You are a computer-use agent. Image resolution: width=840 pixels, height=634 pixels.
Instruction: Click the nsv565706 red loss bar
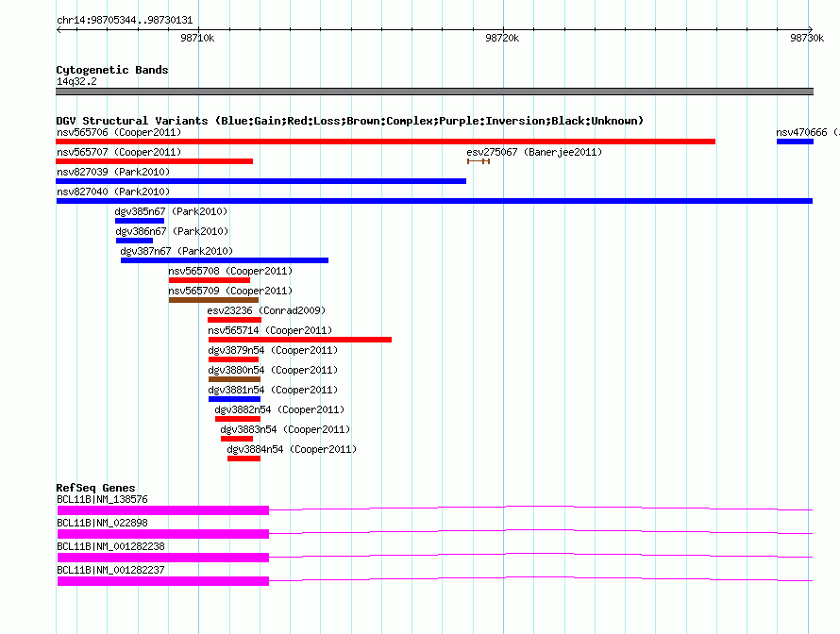(385, 142)
